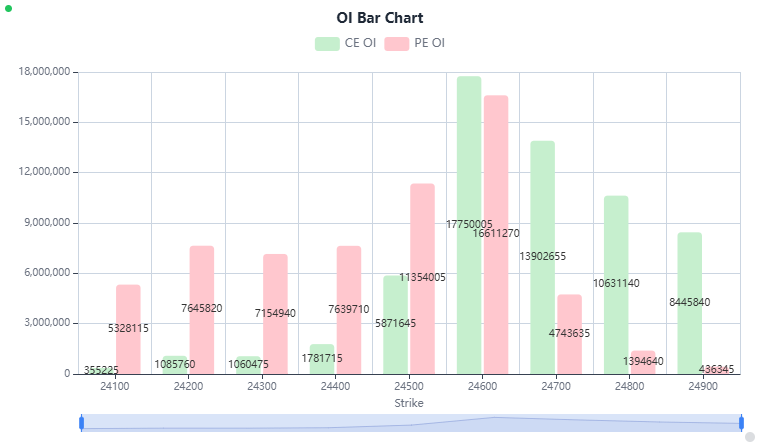Select the CE OI bar at strike 24400
This screenshot has width=757, height=447.
pos(322,359)
